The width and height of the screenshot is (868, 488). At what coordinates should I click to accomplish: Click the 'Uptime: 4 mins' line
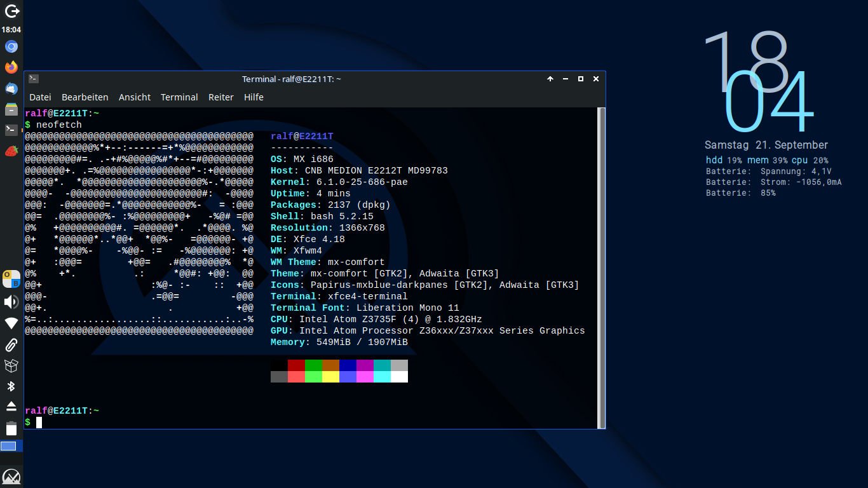point(311,194)
